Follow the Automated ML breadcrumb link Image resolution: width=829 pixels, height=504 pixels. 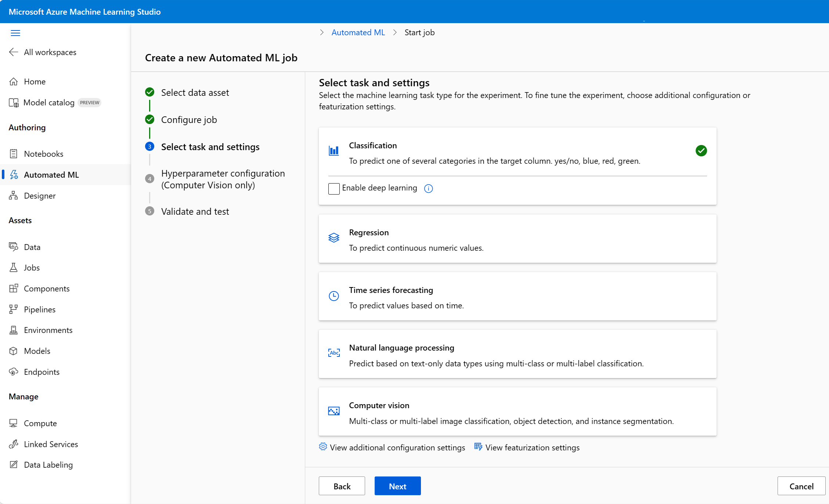pyautogui.click(x=358, y=32)
